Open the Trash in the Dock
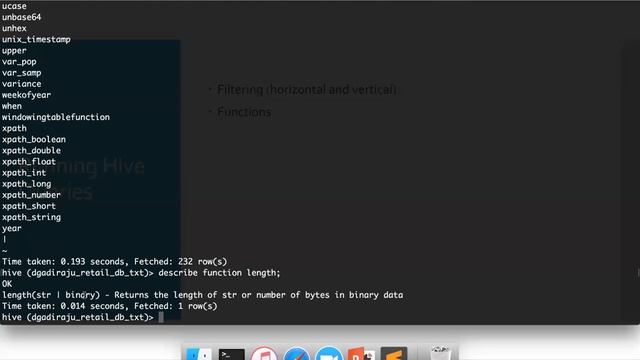This screenshot has height=360, width=640. pyautogui.click(x=440, y=353)
